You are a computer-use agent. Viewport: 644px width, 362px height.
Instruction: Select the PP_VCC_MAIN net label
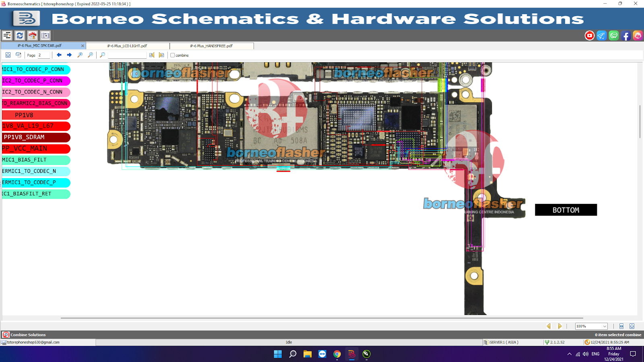36,148
